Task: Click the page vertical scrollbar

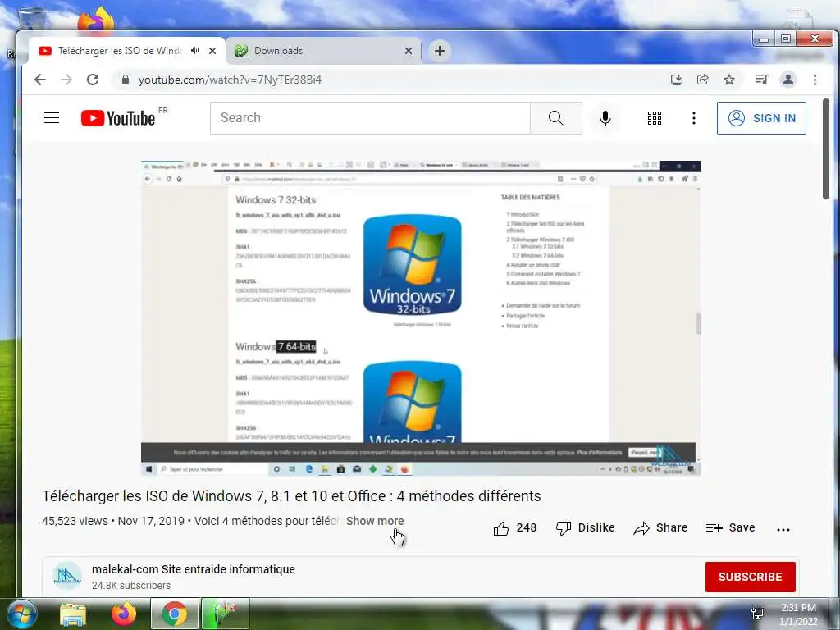Action: (x=825, y=150)
